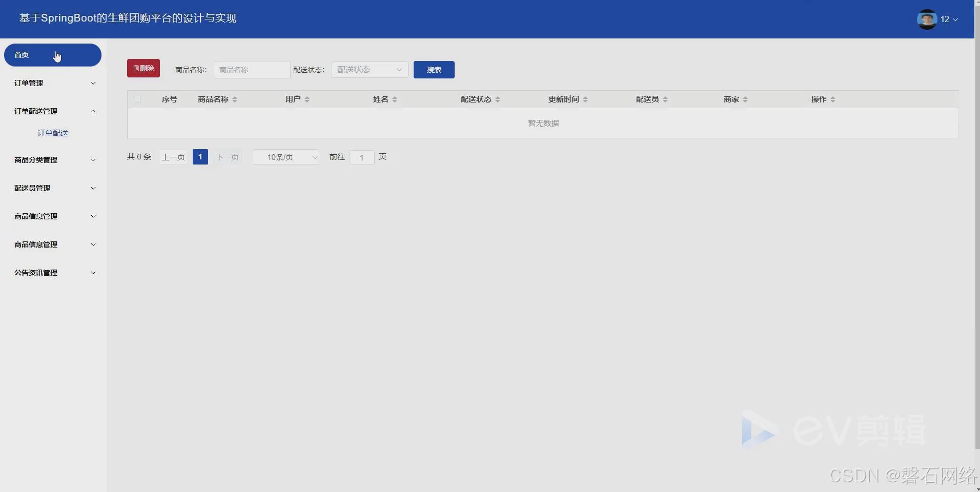Click the red 删除 button
Viewport: 980px width, 492px height.
tap(144, 68)
